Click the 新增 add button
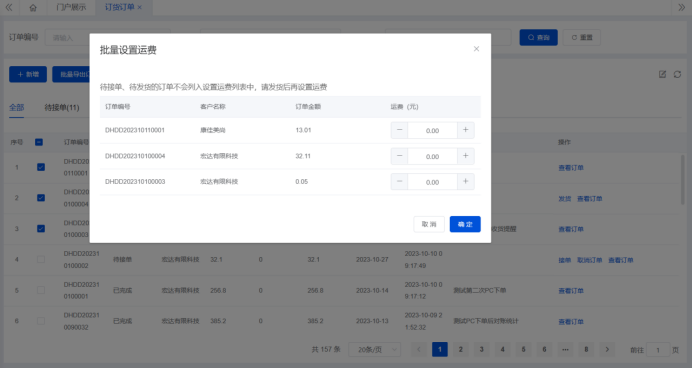This screenshot has height=368, width=693. [x=28, y=74]
